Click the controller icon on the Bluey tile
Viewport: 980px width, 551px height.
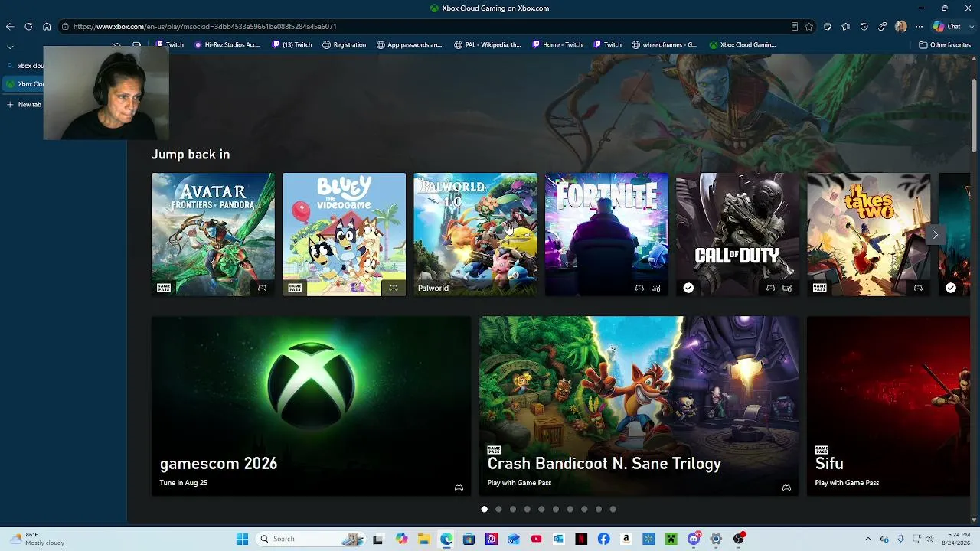(394, 288)
